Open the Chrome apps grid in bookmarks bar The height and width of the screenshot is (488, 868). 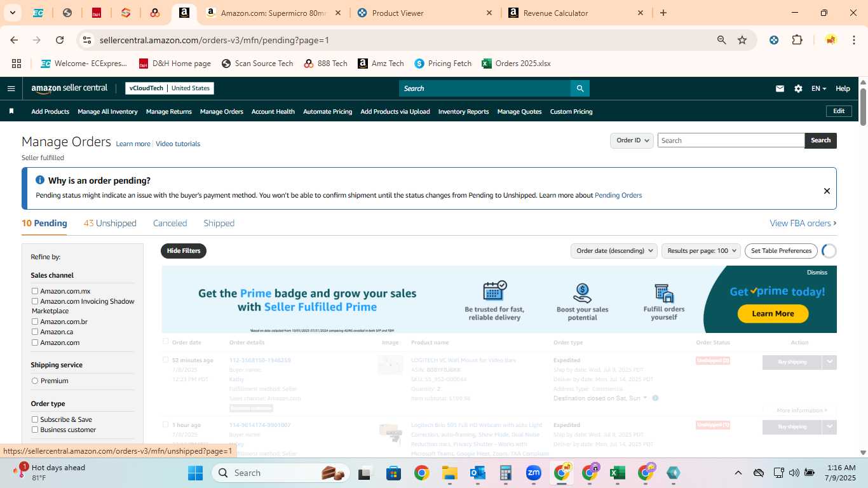click(17, 64)
